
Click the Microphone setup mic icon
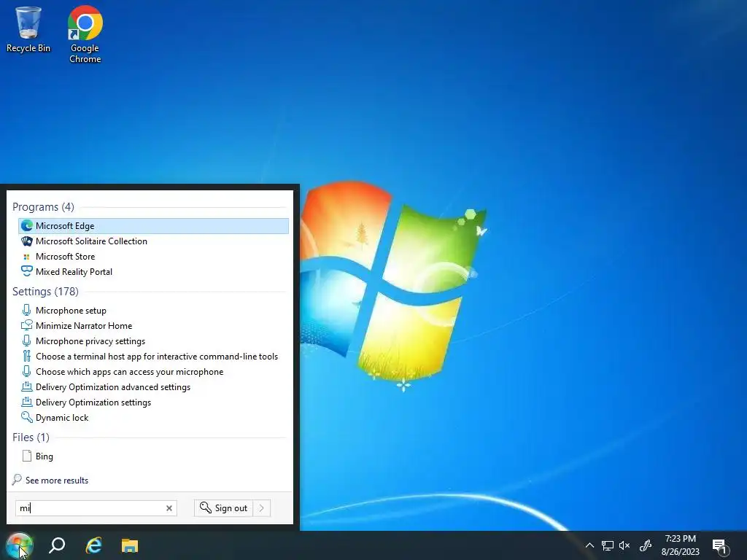27,310
